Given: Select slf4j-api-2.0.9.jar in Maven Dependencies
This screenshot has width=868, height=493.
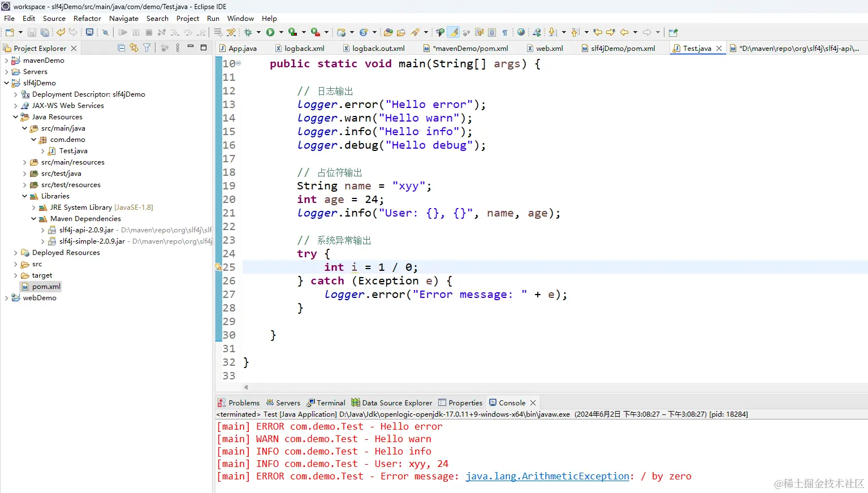Looking at the screenshot, I should coord(87,230).
